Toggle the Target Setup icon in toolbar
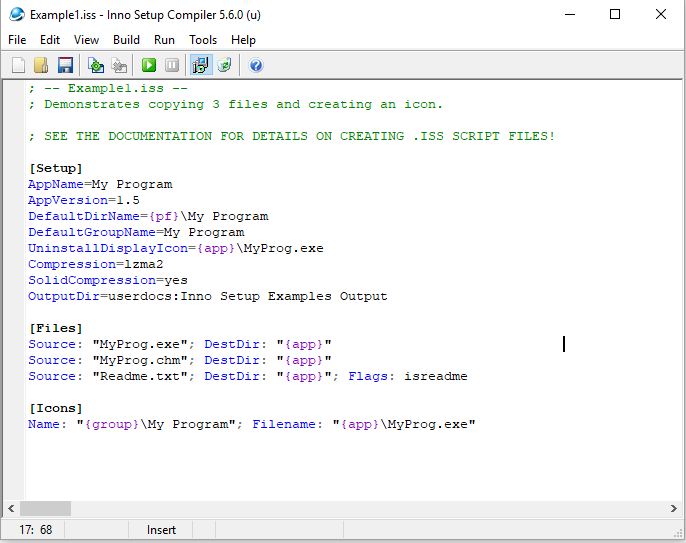The width and height of the screenshot is (686, 543). (201, 65)
